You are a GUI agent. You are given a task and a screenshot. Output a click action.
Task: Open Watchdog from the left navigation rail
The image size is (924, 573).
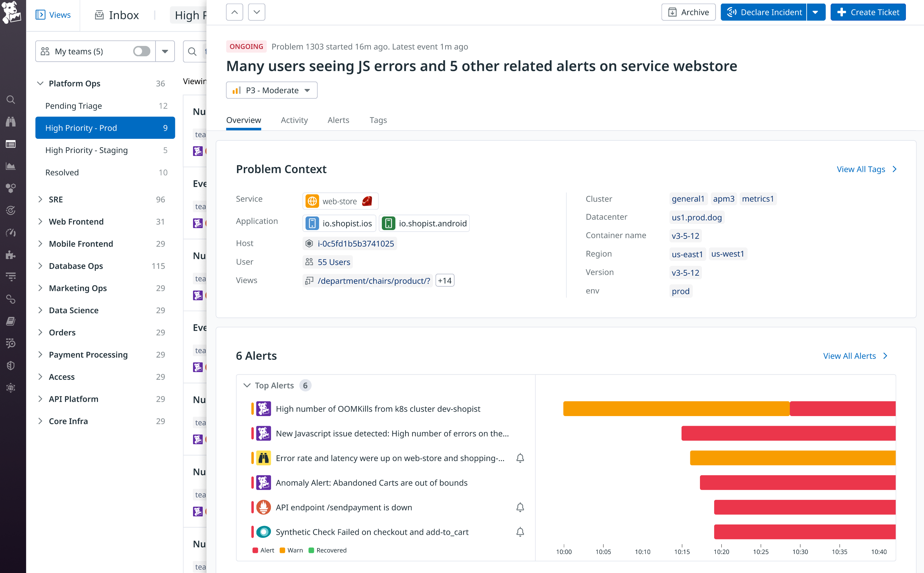tap(11, 122)
